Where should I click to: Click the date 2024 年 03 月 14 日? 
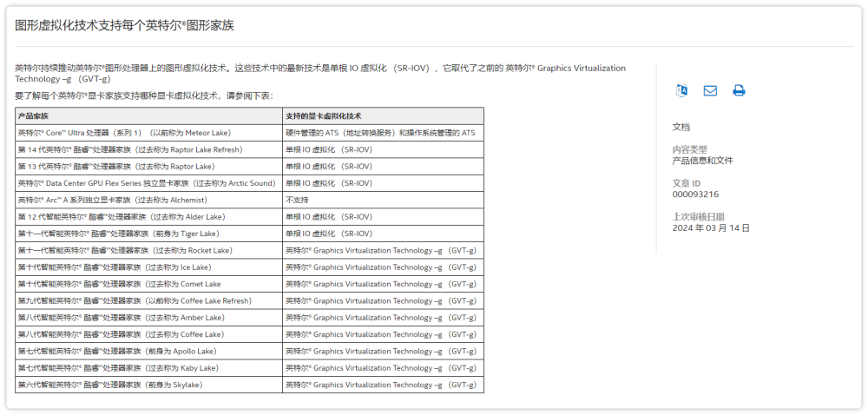click(711, 228)
